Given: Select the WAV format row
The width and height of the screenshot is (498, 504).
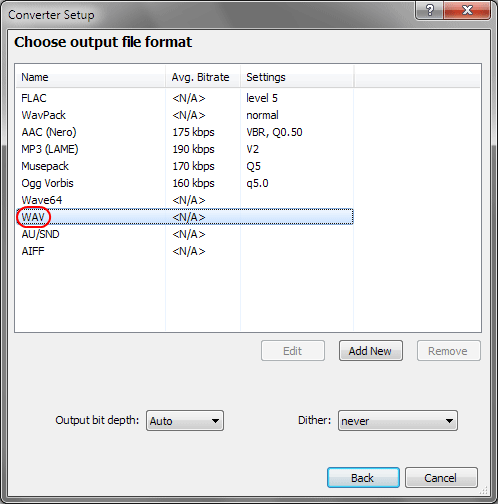Looking at the screenshot, I should click(185, 217).
